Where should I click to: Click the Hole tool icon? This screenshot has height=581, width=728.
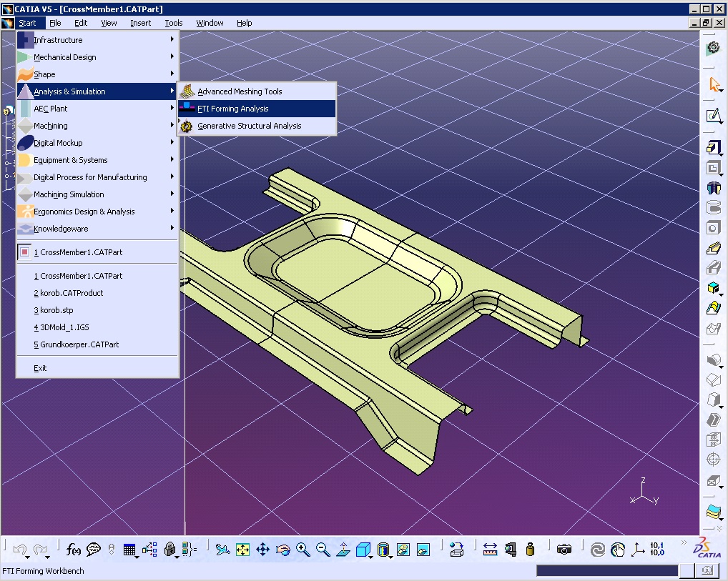714,228
